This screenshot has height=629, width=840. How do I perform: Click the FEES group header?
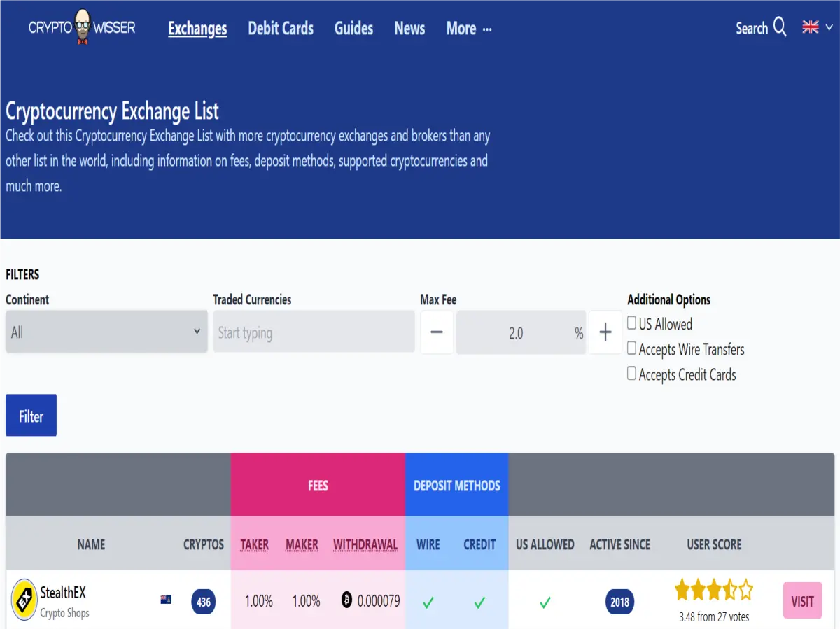click(x=318, y=485)
